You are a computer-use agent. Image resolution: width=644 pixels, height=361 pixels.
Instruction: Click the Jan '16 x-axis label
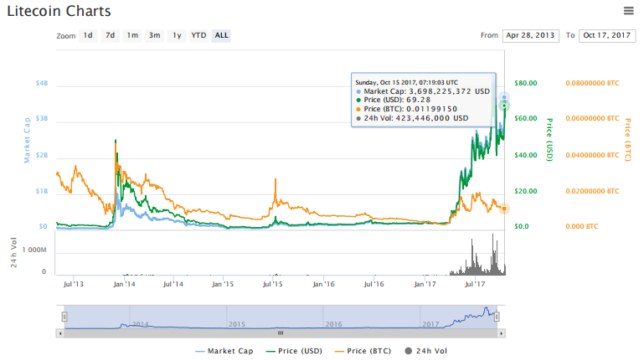click(x=323, y=284)
